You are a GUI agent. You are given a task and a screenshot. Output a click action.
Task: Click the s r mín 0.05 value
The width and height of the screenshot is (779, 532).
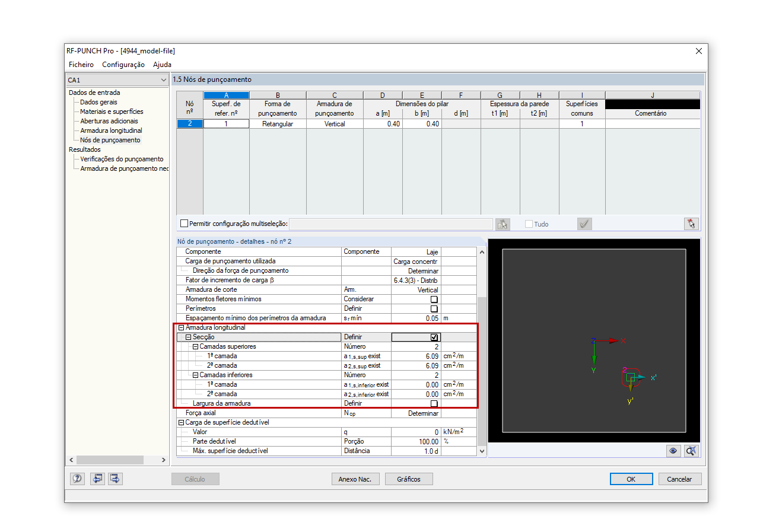pyautogui.click(x=416, y=318)
